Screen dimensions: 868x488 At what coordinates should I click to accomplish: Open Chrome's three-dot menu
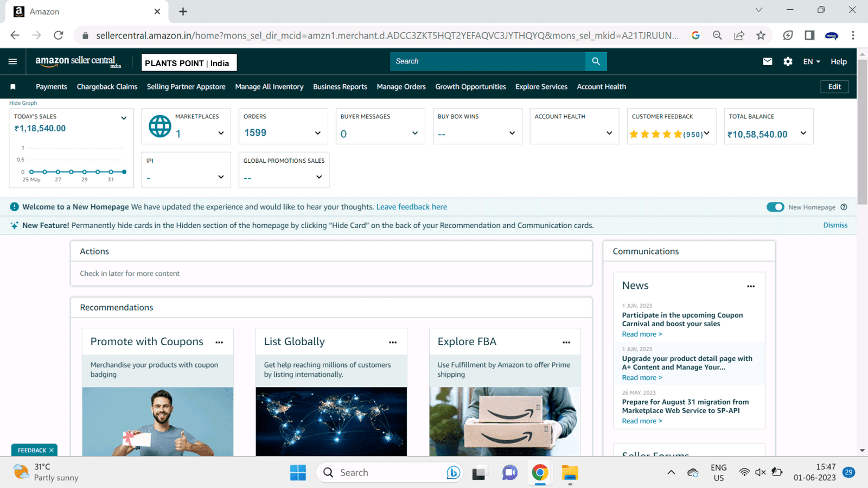click(853, 35)
